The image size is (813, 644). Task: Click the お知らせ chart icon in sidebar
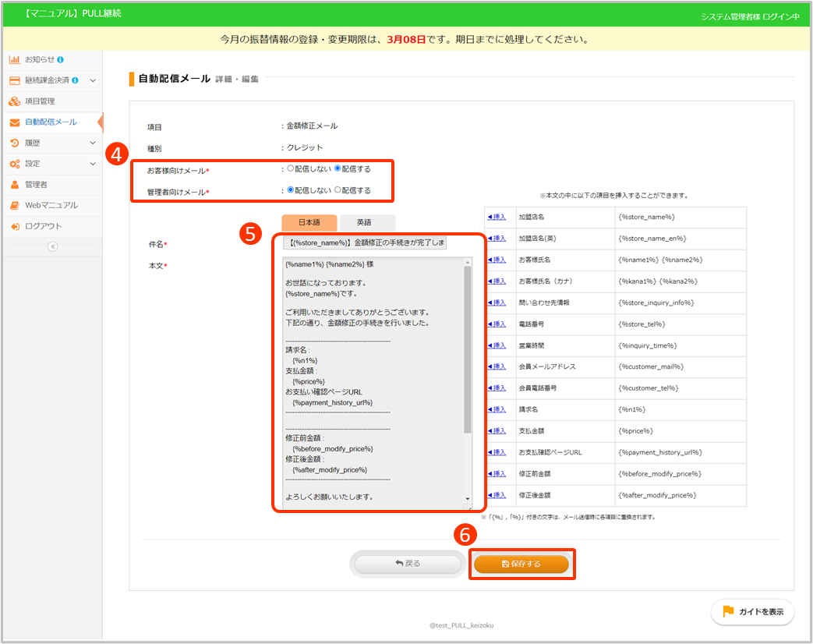[15, 59]
